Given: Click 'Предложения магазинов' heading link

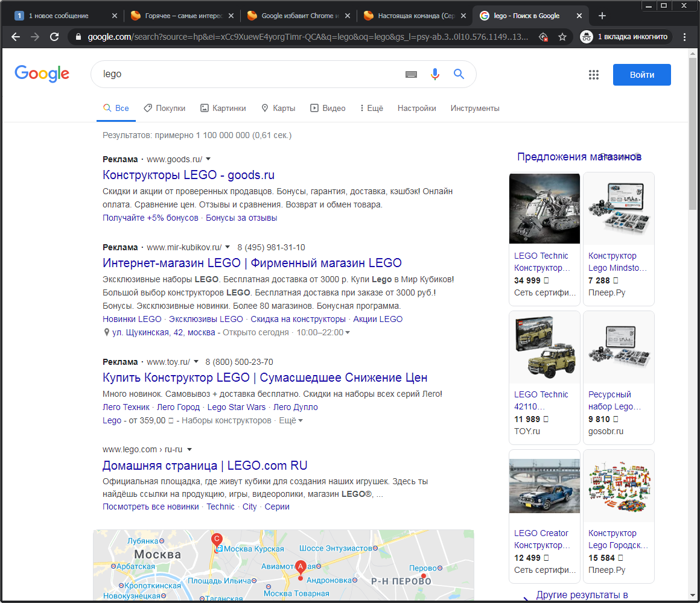Looking at the screenshot, I should coord(579,157).
